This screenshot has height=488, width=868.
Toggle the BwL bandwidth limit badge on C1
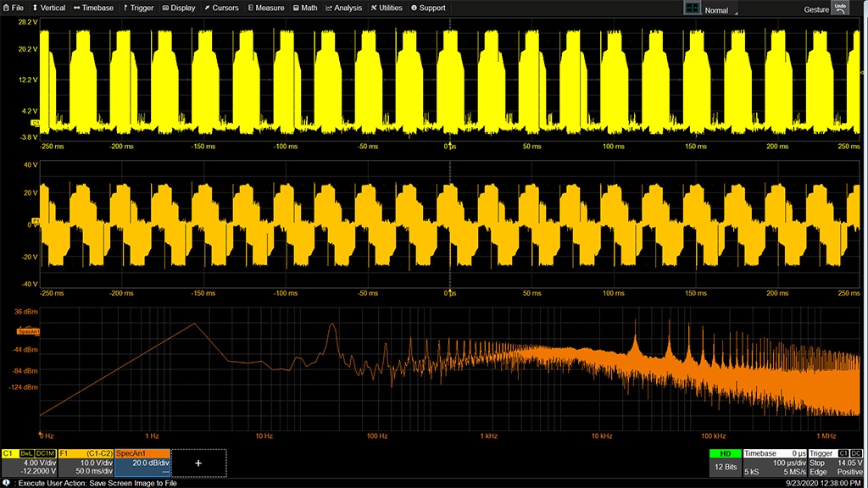click(26, 454)
